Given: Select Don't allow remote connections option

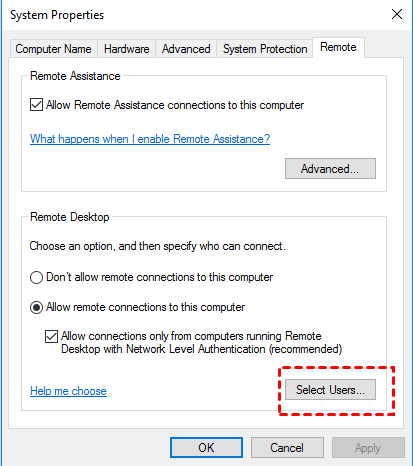Looking at the screenshot, I should pos(36,277).
